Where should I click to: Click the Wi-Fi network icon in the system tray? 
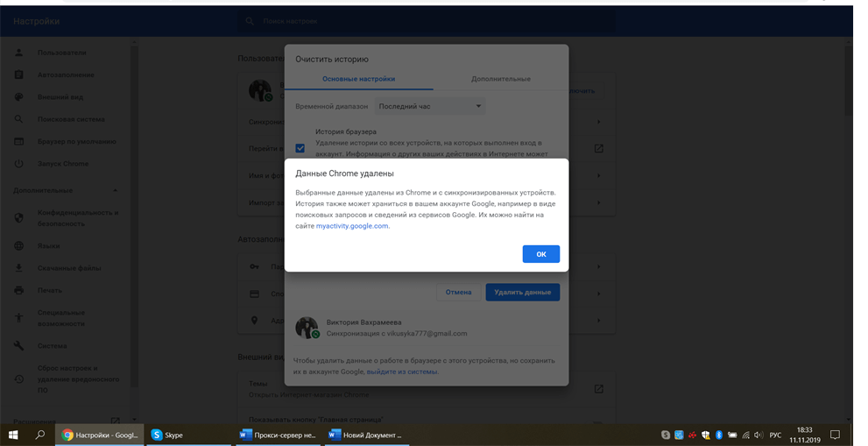[745, 435]
